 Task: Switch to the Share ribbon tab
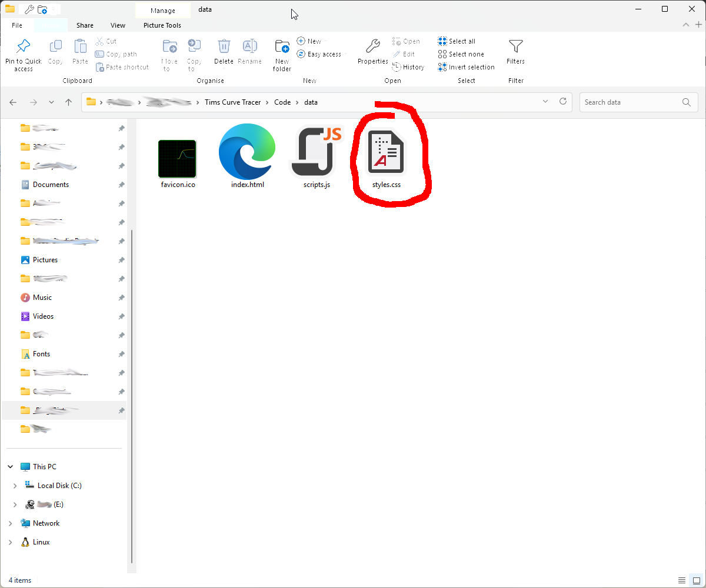tap(85, 25)
